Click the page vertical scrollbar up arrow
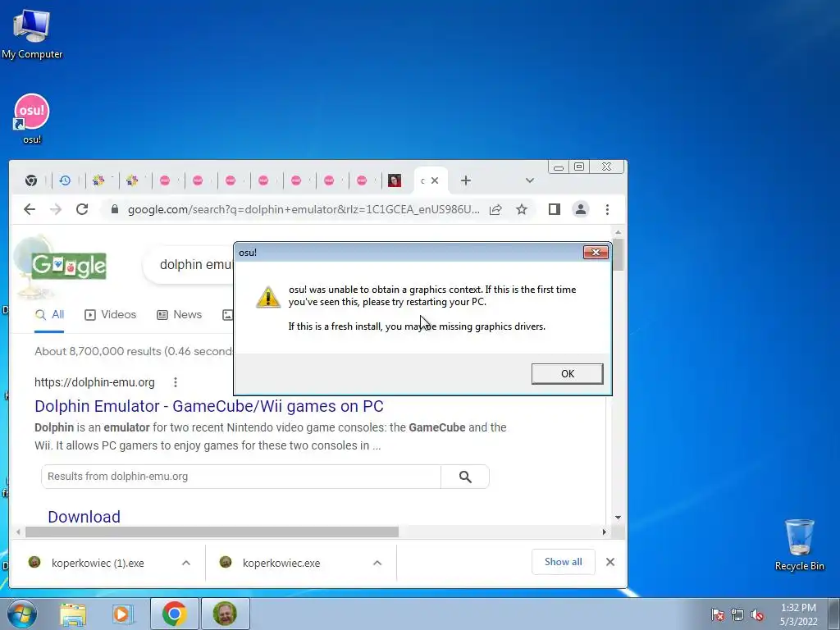 click(x=618, y=232)
